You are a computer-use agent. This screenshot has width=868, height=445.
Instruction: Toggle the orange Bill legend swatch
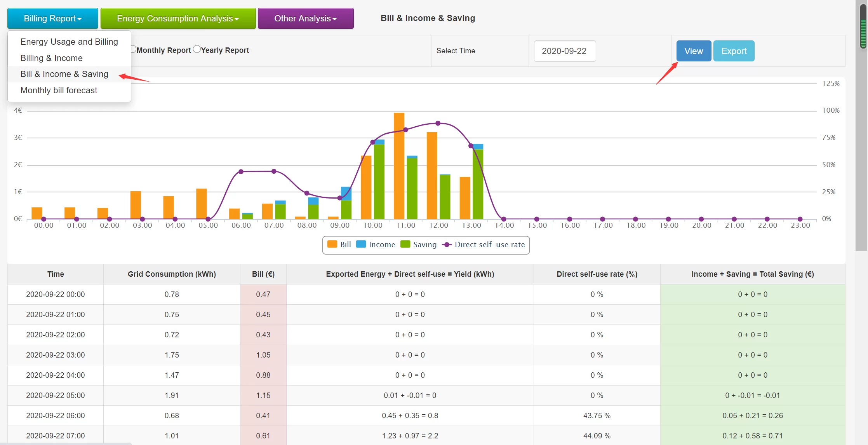332,244
